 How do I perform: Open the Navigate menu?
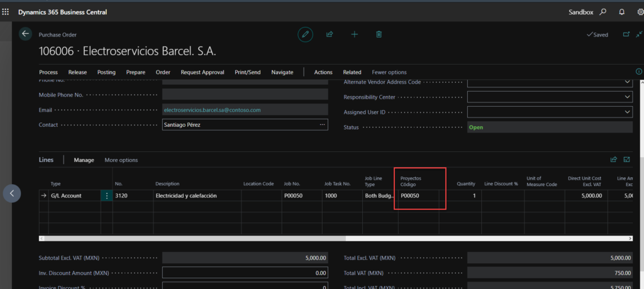pyautogui.click(x=282, y=72)
